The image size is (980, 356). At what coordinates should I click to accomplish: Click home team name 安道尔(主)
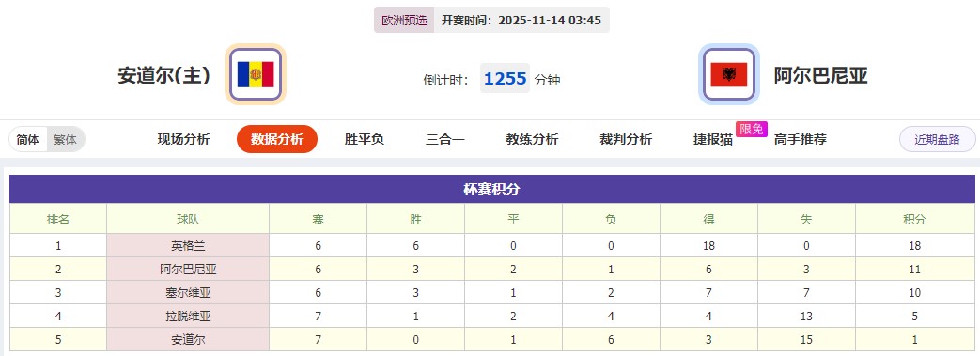coord(164,75)
